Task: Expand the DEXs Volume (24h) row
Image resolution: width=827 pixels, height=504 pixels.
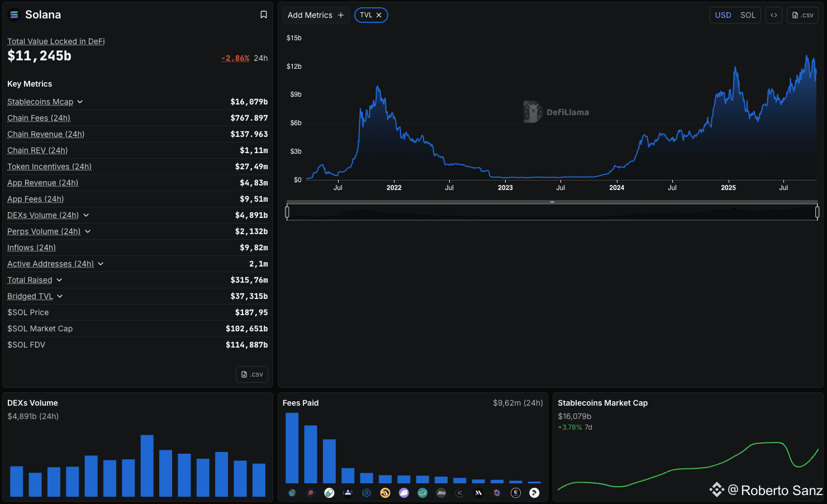Action: tap(86, 215)
